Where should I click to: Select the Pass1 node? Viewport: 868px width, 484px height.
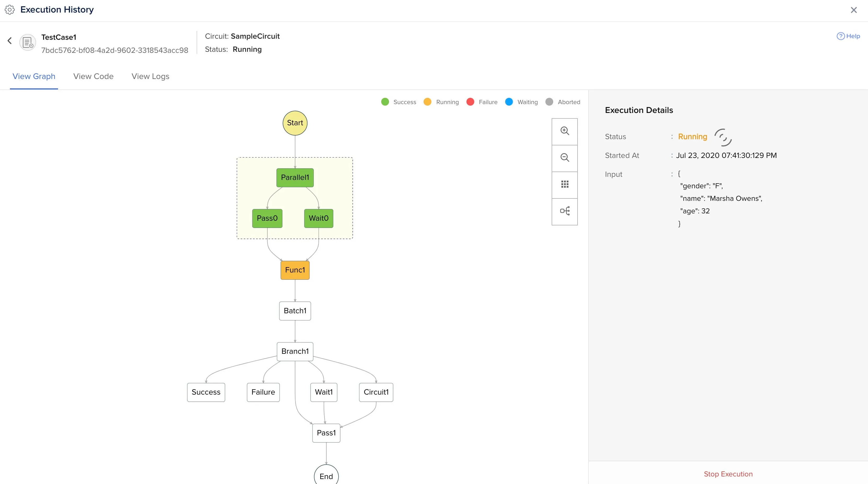(x=326, y=433)
